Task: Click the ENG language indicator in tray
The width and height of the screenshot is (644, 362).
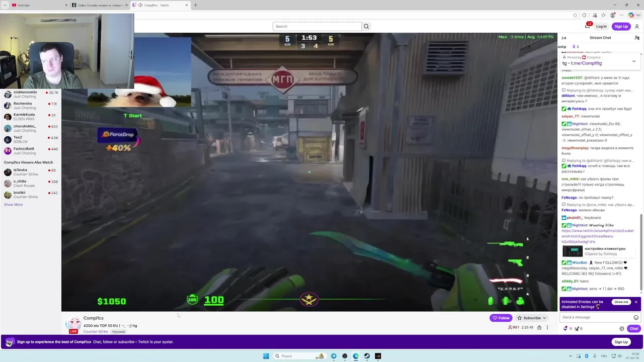Action: point(604,356)
